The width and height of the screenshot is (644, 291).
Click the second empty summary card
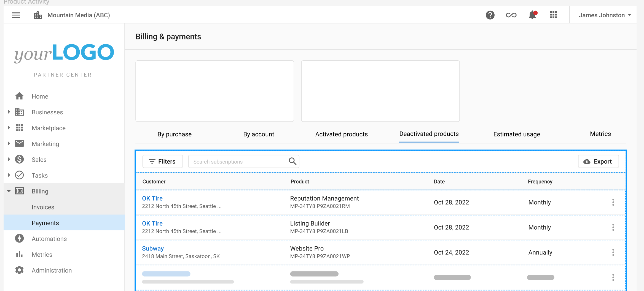click(380, 91)
